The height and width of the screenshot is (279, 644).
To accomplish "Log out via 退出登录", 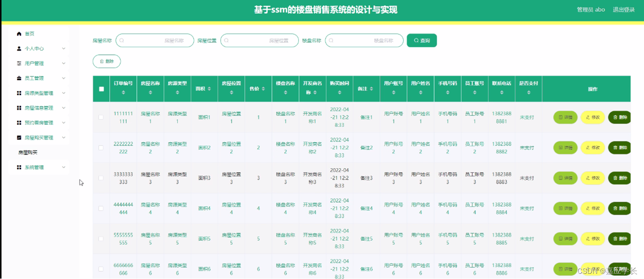I will [x=623, y=10].
